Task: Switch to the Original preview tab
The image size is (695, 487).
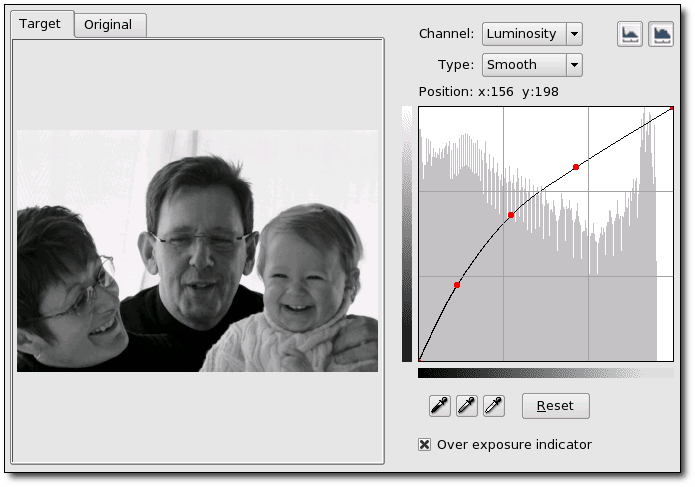Action: tap(109, 25)
